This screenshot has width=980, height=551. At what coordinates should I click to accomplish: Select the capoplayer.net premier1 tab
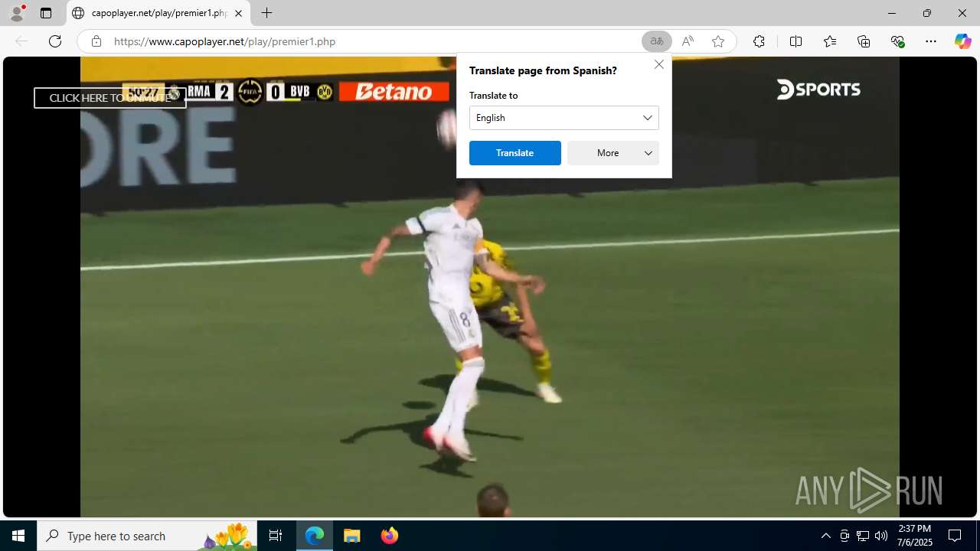[158, 13]
